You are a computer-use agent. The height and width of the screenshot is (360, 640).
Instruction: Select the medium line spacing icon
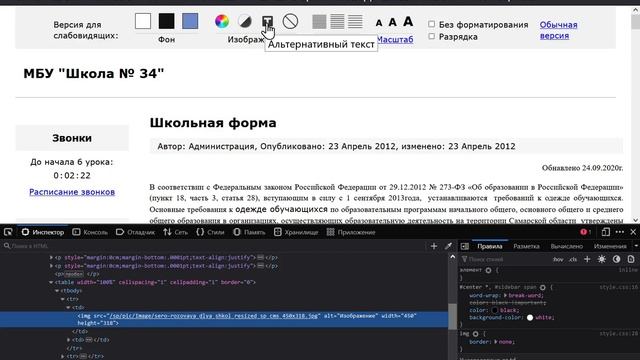337,21
